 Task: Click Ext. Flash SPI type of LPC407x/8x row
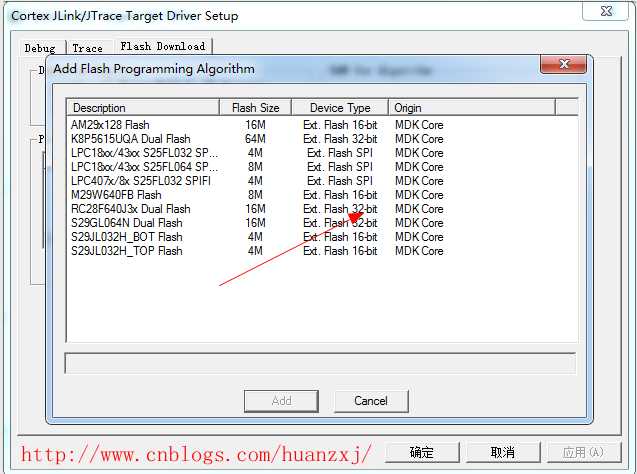(340, 181)
